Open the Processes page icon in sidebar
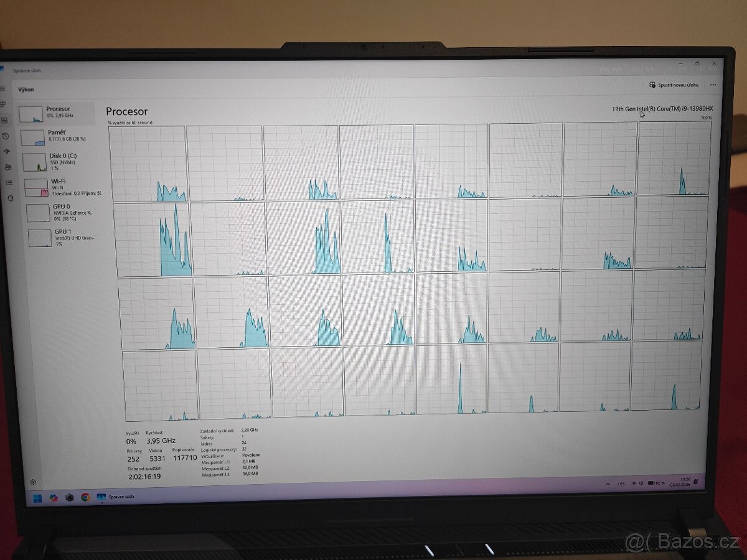 (x=3, y=105)
